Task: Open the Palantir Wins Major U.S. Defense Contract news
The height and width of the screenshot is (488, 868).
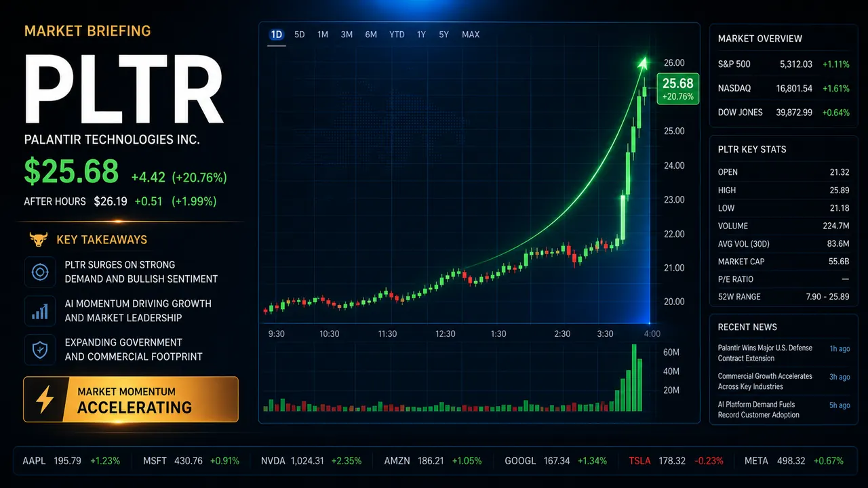Action: 784,353
